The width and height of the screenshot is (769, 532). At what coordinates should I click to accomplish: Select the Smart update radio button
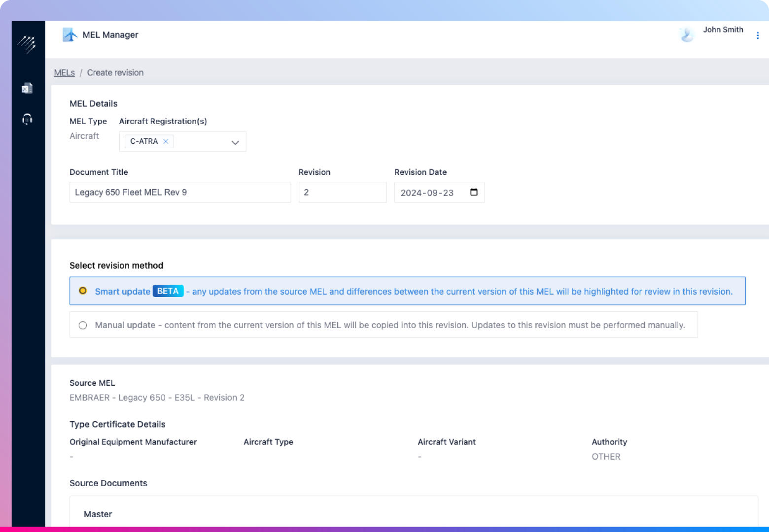point(83,291)
